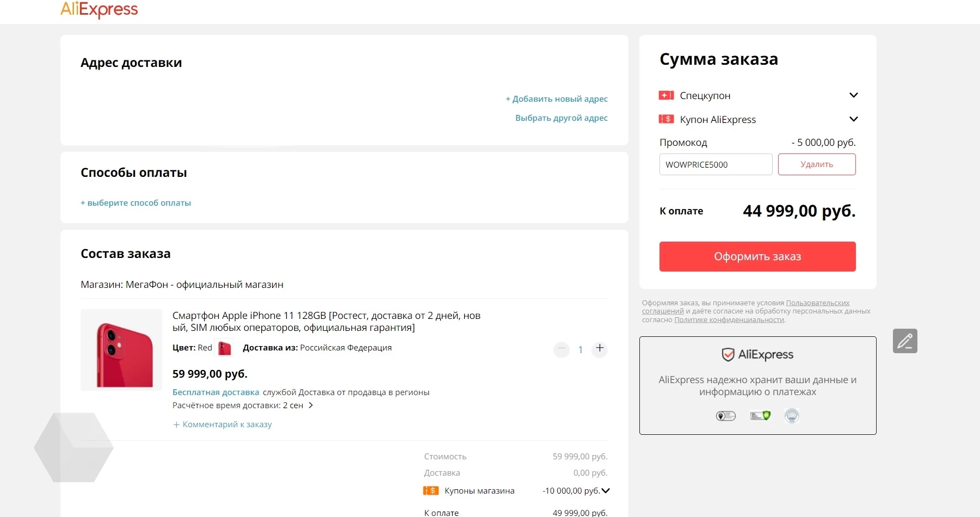This screenshot has width=980, height=517.
Task: Click the orange Купоны магазина coupon icon
Action: click(x=431, y=490)
